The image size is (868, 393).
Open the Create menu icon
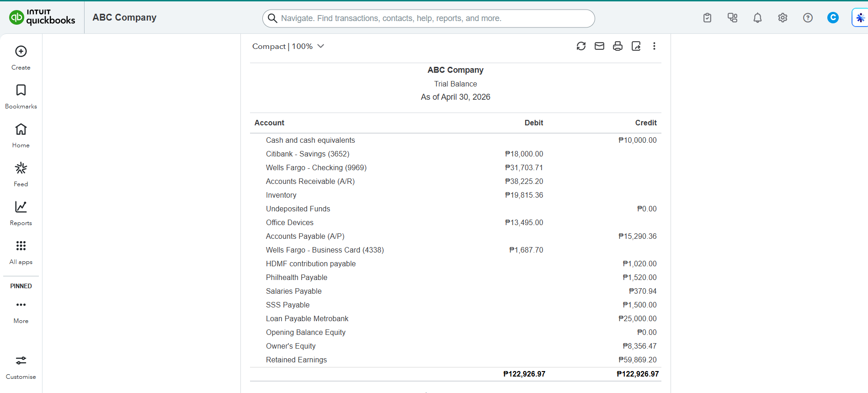tap(21, 51)
